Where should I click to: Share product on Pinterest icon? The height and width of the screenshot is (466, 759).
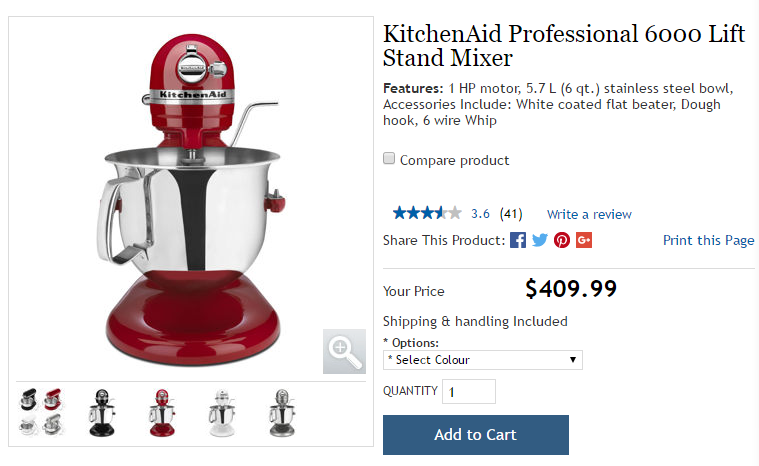click(x=562, y=240)
